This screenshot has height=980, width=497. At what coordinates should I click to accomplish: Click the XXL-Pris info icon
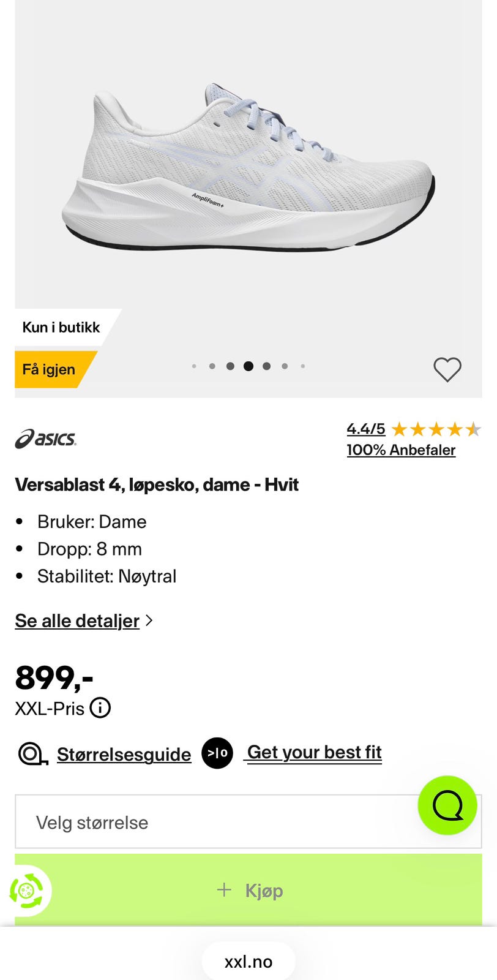[100, 708]
